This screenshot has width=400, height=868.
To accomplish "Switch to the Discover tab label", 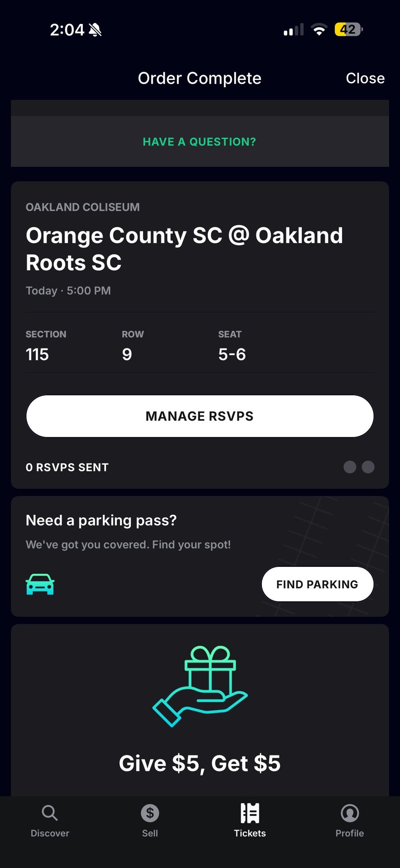I will 50,833.
